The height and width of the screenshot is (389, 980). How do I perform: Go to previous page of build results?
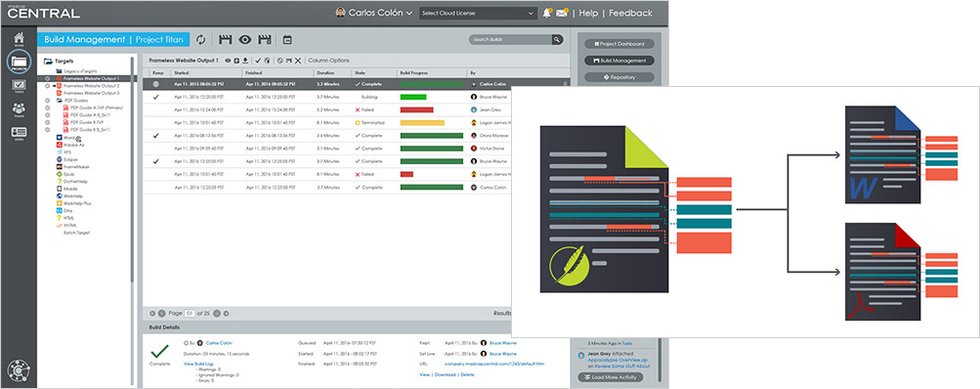tap(162, 314)
